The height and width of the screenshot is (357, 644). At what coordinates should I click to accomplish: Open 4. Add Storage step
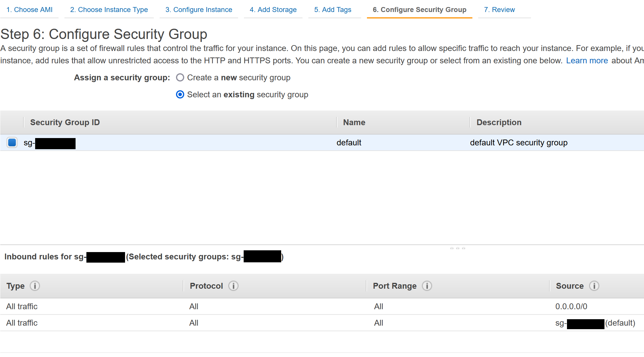[x=273, y=10]
